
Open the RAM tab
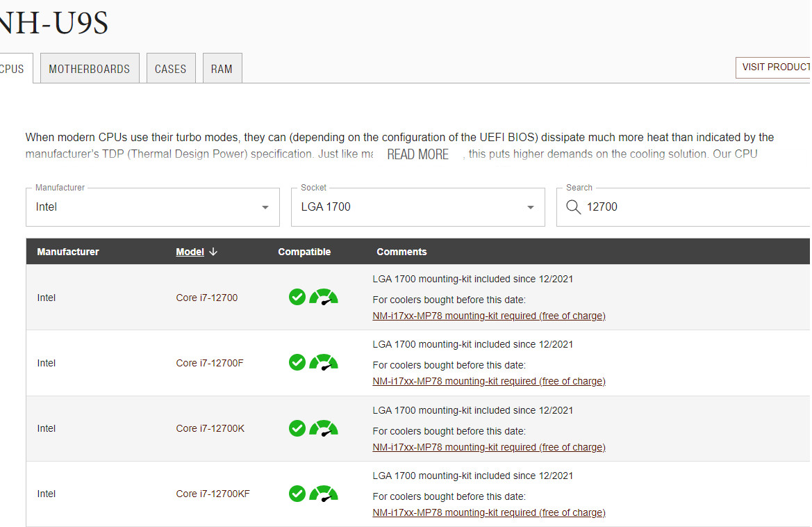click(x=222, y=69)
